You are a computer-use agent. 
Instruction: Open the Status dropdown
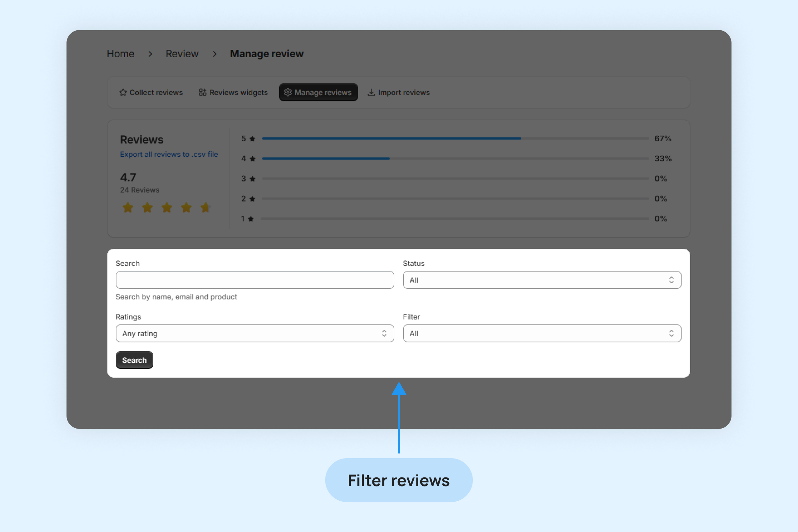click(x=542, y=280)
